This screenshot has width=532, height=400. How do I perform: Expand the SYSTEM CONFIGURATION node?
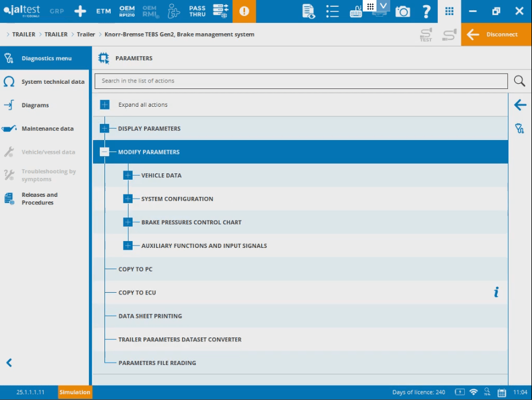pyautogui.click(x=128, y=199)
